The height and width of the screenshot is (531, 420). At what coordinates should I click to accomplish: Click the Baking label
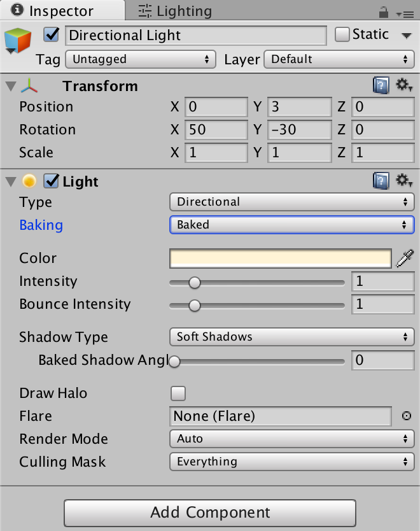coord(41,225)
